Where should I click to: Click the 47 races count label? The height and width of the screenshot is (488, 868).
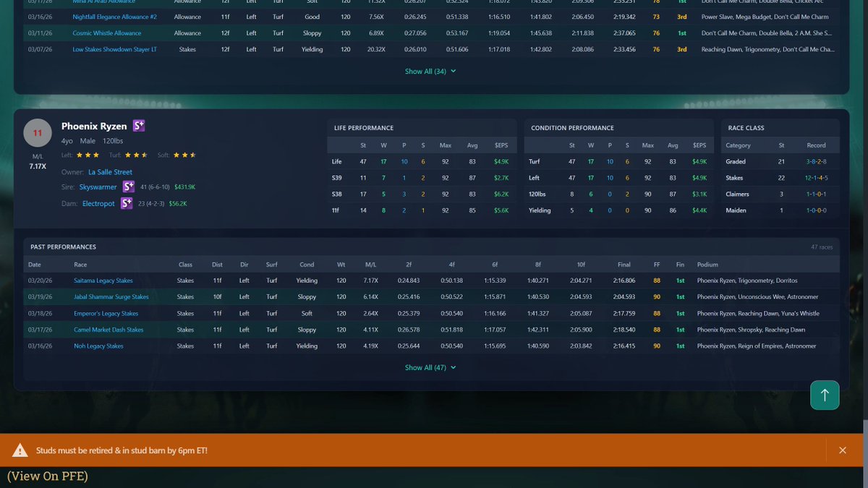[822, 247]
